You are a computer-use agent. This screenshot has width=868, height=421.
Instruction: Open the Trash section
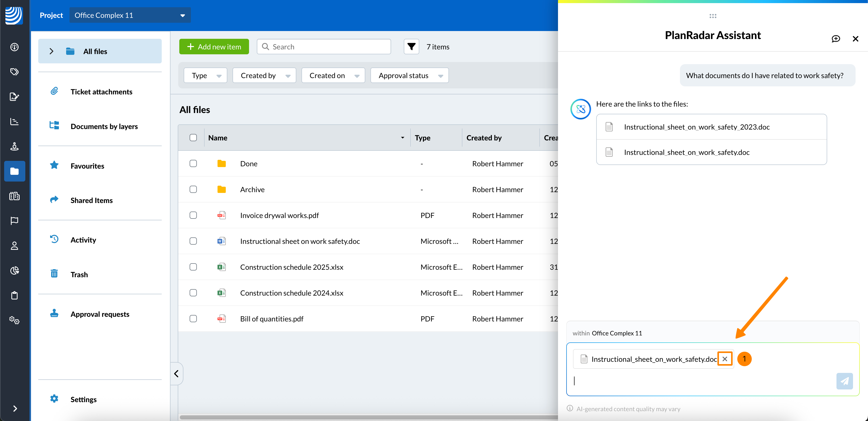(79, 275)
